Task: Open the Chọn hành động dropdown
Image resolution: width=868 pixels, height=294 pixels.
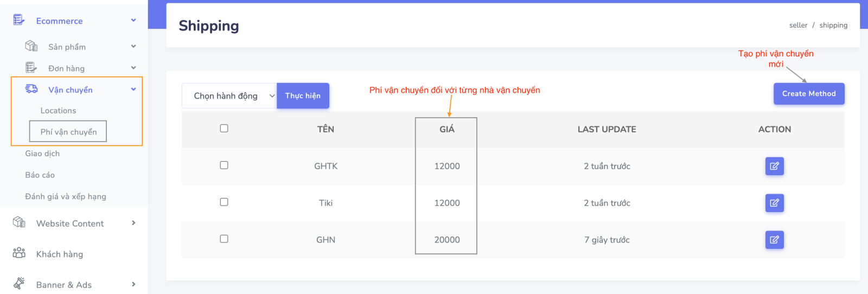Action: (229, 96)
